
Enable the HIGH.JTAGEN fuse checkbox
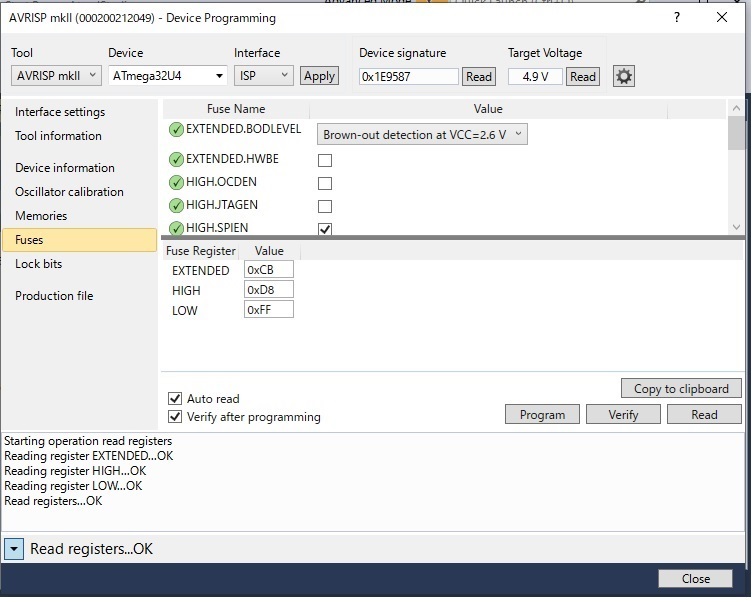click(x=325, y=206)
